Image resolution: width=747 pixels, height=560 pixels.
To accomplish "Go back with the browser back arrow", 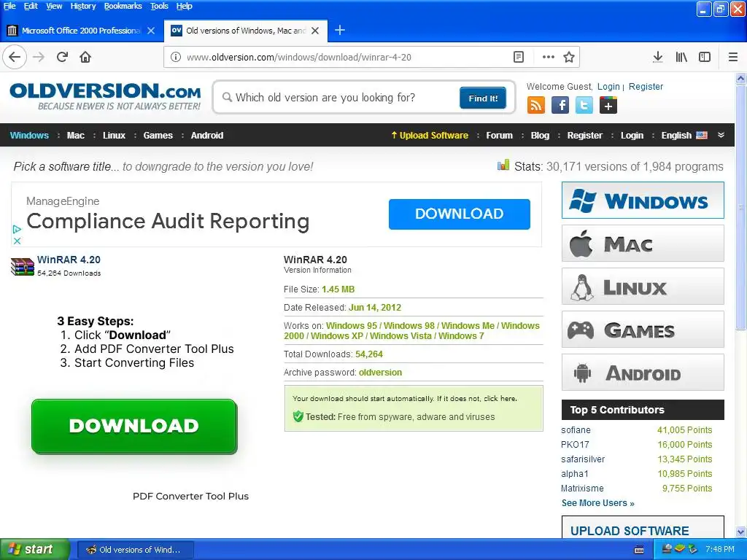I will coord(15,57).
